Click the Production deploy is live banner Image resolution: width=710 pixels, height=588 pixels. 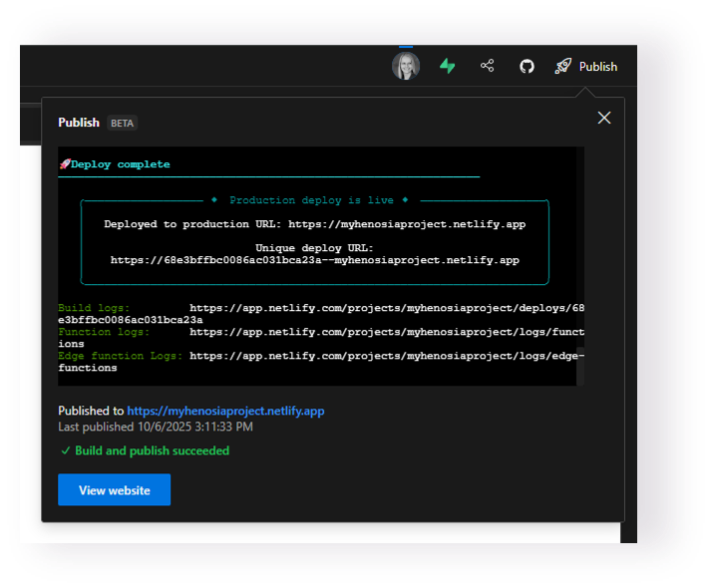(314, 200)
